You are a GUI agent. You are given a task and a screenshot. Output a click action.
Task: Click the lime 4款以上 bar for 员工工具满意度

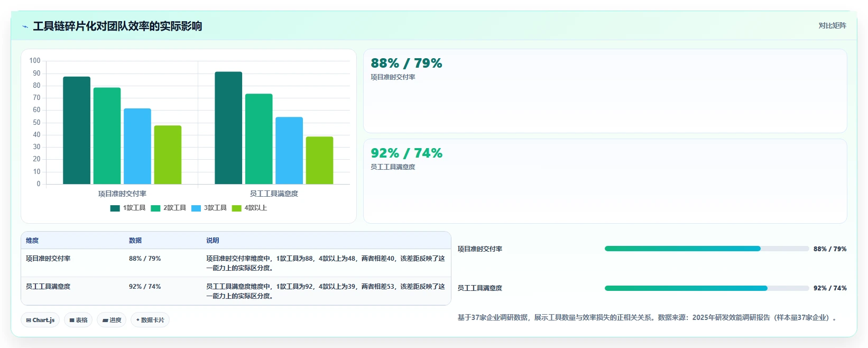[x=320, y=160]
